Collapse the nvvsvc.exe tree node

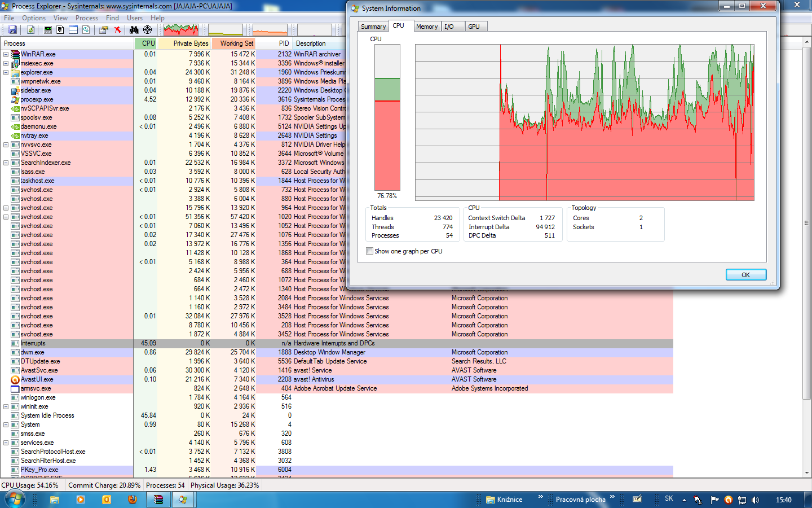pos(6,144)
